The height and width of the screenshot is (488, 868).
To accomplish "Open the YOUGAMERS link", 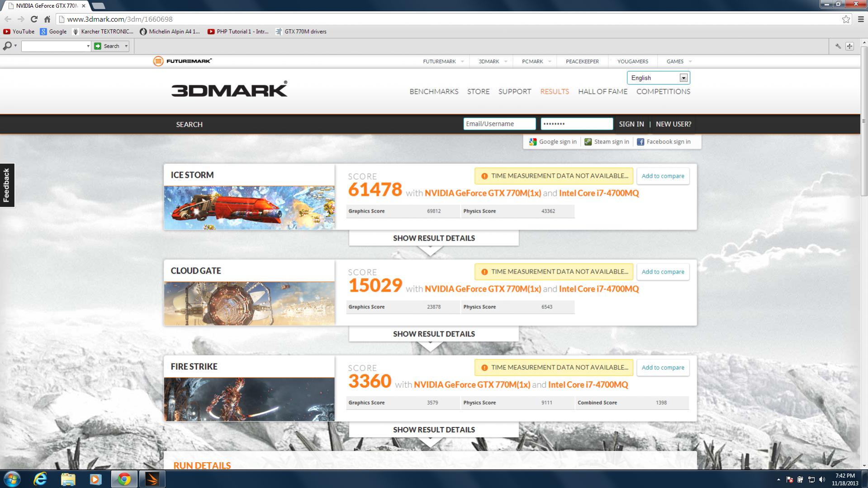I will pos(632,62).
